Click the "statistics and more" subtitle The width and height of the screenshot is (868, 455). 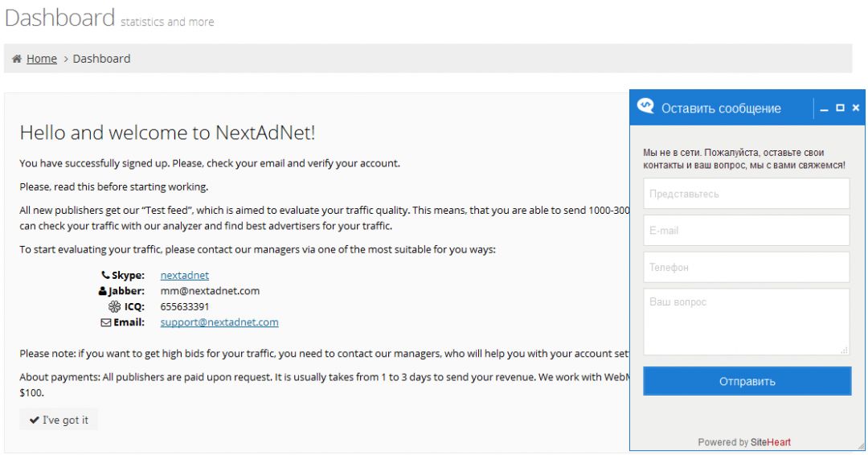[167, 23]
